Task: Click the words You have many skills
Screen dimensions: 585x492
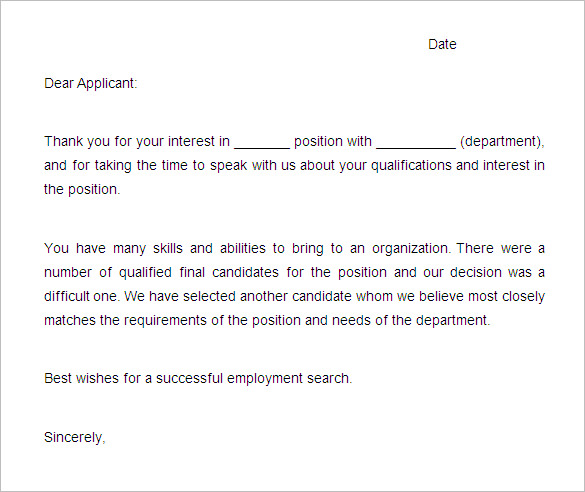Action: 113,248
